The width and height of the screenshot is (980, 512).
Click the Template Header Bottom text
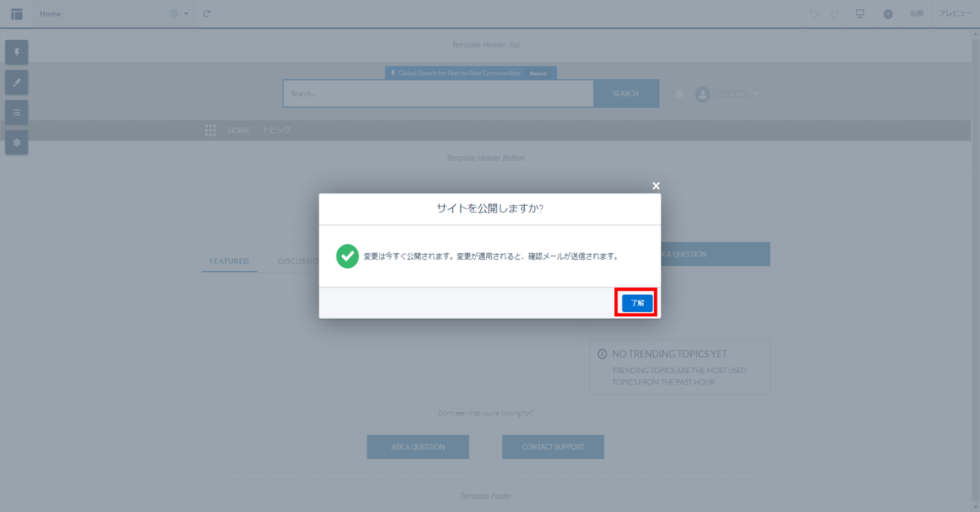[x=486, y=158]
